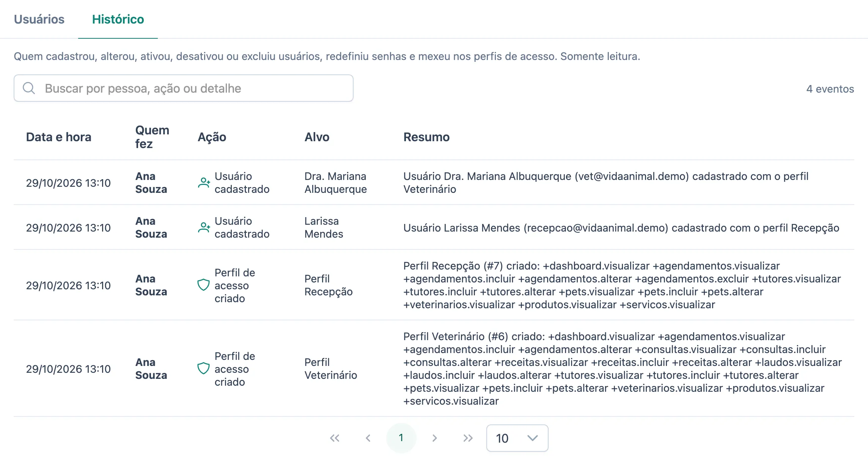Viewport: 868px width, 473px height.
Task: Click the Resumo column header
Action: (x=426, y=137)
